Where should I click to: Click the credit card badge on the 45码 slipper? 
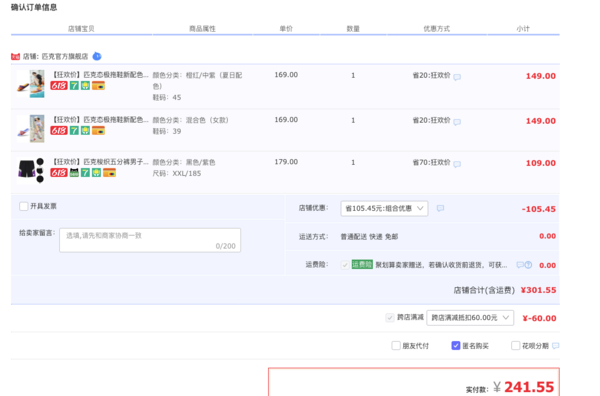(98, 86)
